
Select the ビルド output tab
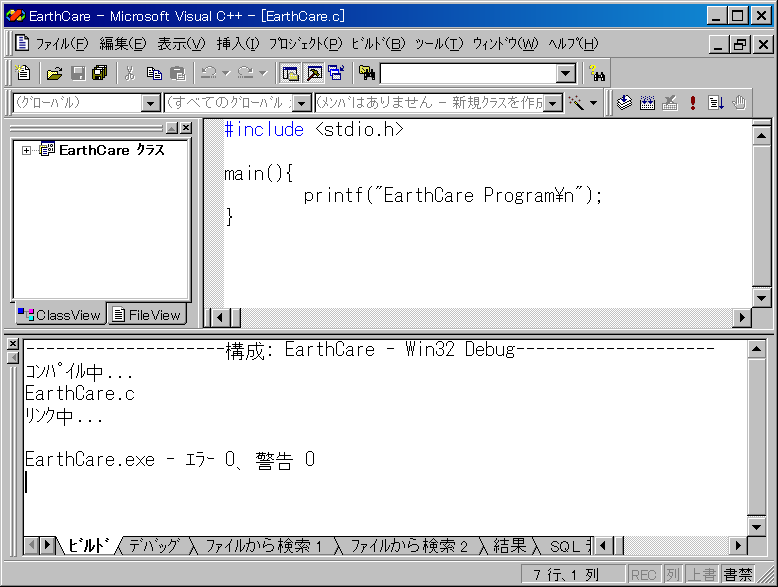click(88, 546)
